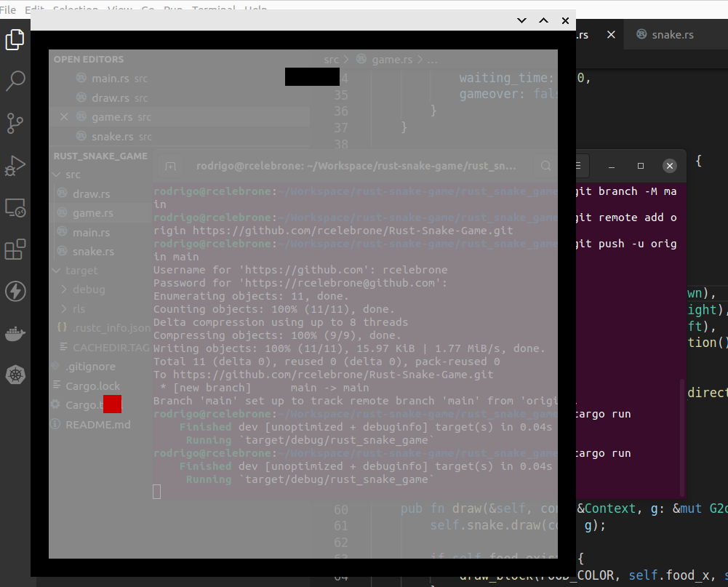This screenshot has width=728, height=587.
Task: Open the Docker extension view
Action: (x=15, y=333)
